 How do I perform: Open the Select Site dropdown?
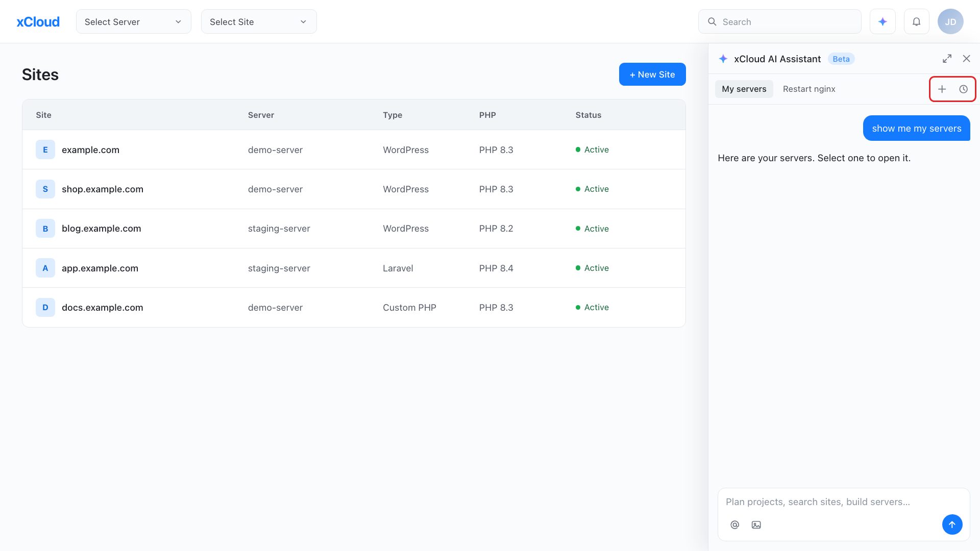pos(259,21)
